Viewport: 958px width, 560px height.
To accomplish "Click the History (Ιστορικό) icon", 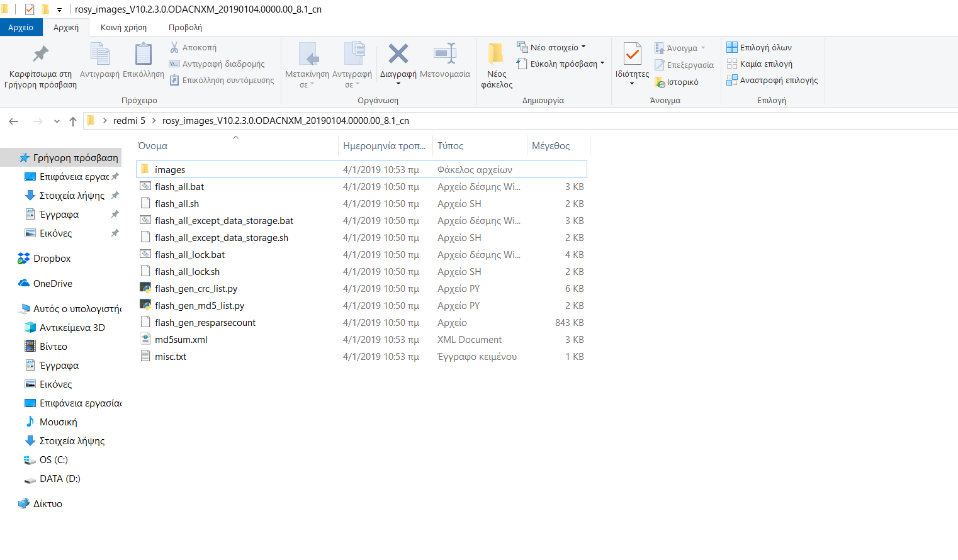I will click(x=660, y=82).
